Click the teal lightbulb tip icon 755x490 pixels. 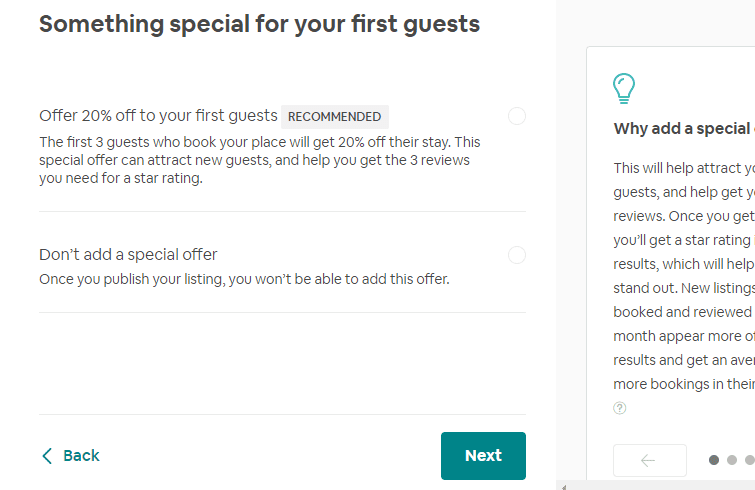(624, 89)
